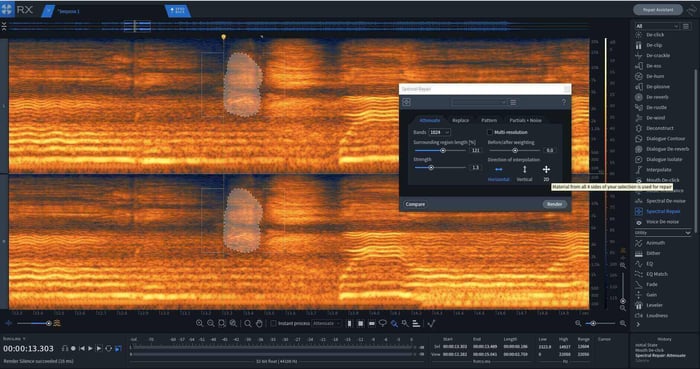Open the Instant process Attenuate dropdown
Image resolution: width=700 pixels, height=369 pixels.
[x=327, y=323]
